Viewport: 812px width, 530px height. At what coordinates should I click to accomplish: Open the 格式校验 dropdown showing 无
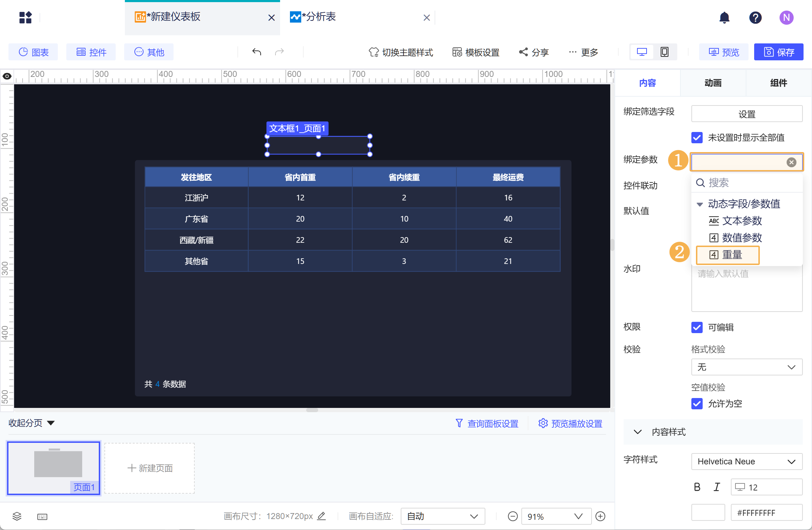746,367
